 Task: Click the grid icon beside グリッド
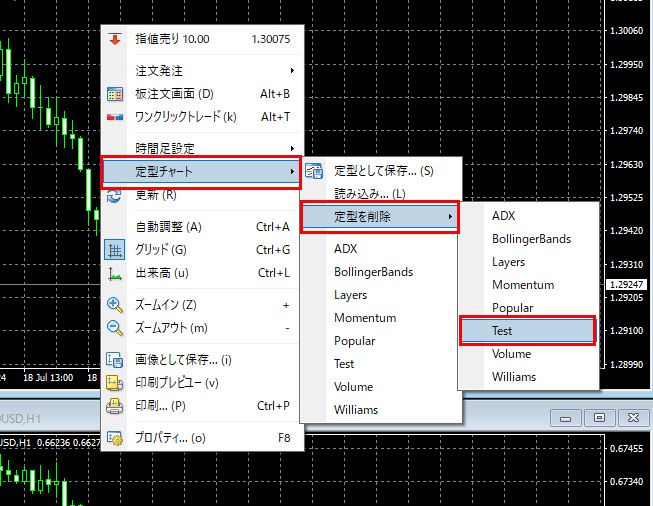point(115,250)
